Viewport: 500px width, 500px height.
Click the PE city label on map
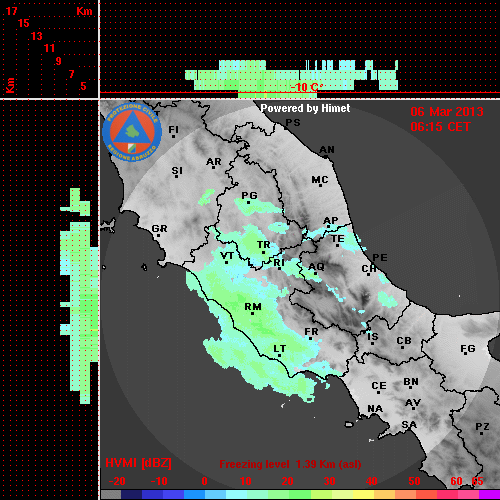tap(380, 257)
